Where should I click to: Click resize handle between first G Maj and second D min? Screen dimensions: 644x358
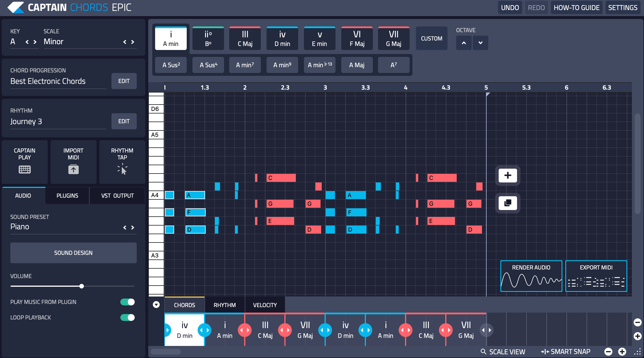coord(325,330)
